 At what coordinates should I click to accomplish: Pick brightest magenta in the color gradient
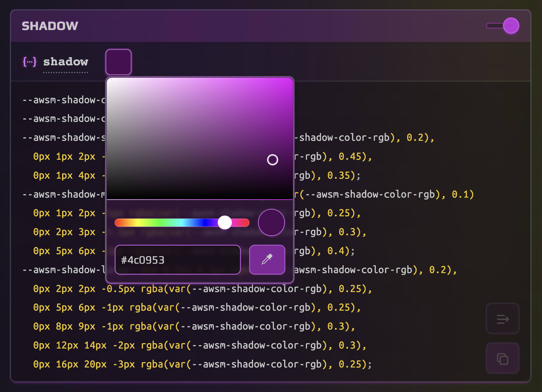click(x=292, y=78)
